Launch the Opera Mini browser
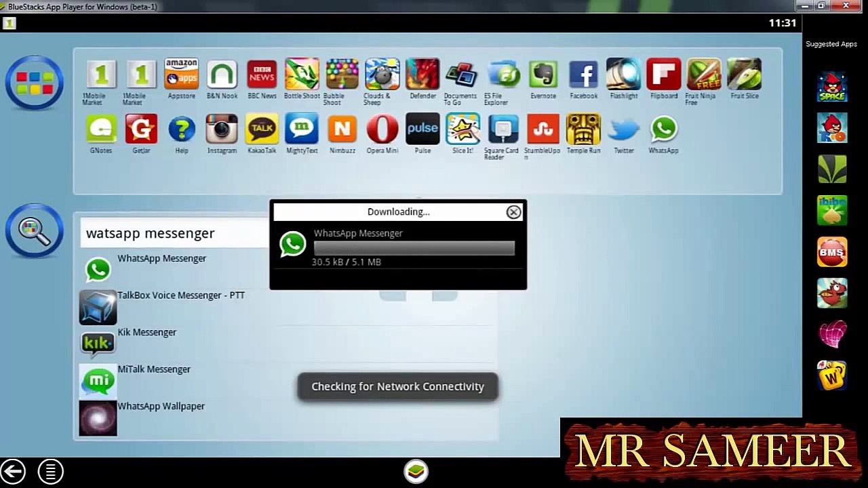868x488 pixels. tap(382, 129)
